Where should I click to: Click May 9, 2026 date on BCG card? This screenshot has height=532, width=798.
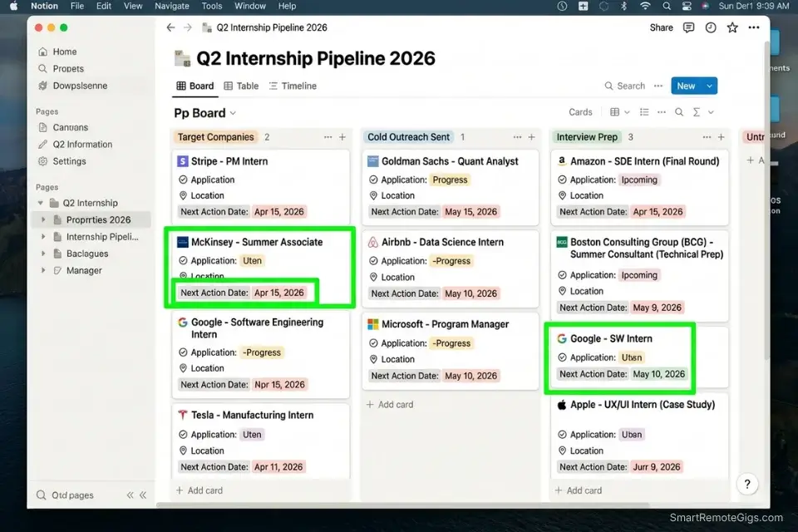(x=657, y=308)
